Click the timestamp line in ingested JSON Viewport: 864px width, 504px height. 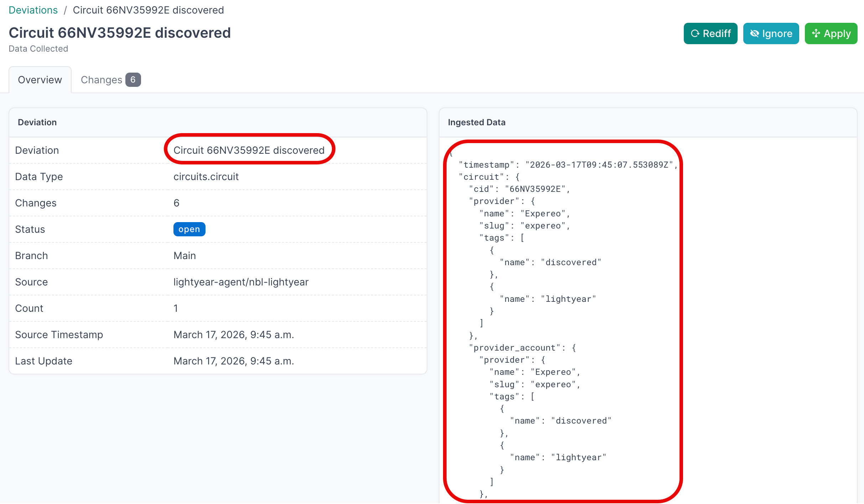[568, 165]
